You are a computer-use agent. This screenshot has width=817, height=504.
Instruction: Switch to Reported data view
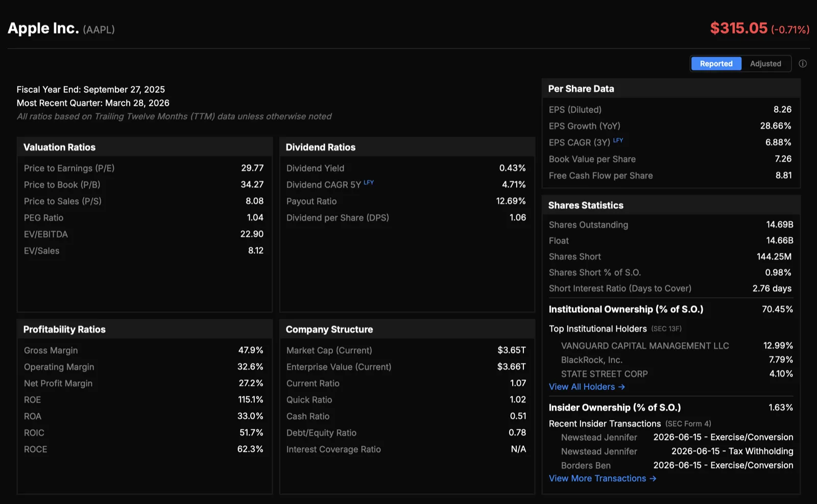click(716, 64)
